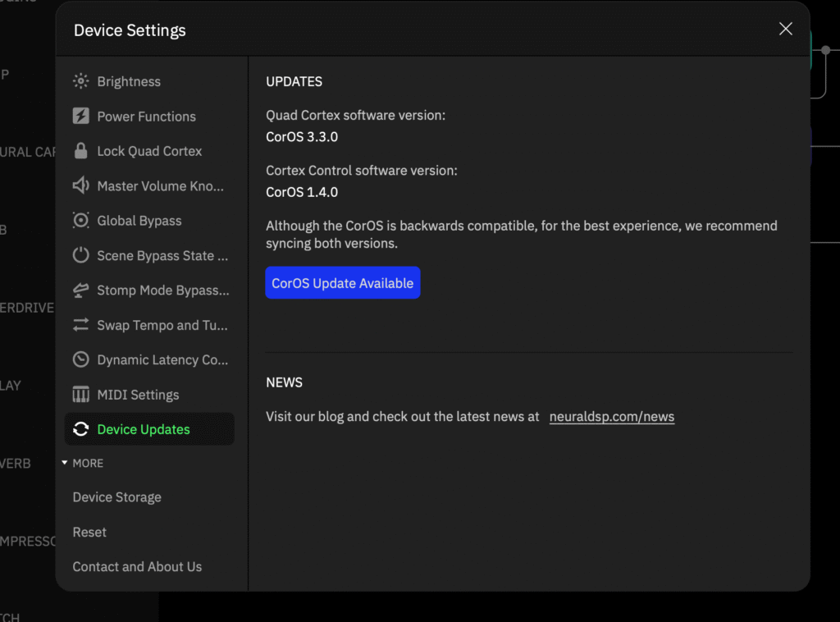
Task: Select the Reset menu item
Action: point(89,532)
